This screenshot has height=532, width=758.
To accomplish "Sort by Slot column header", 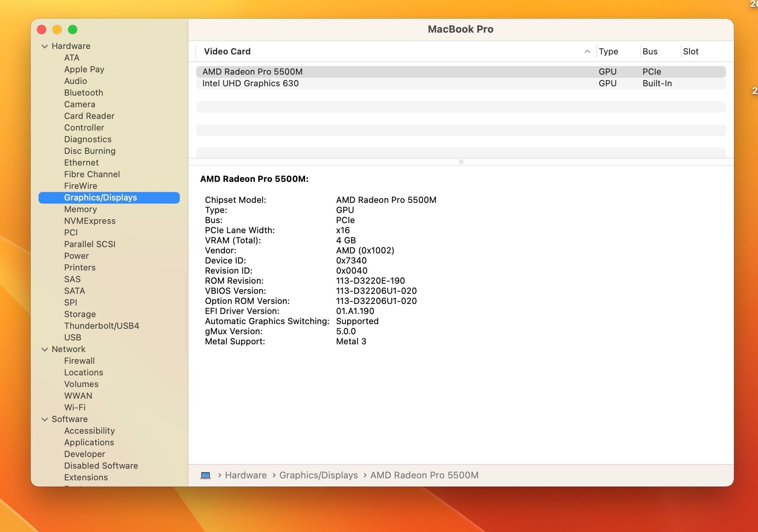I will (x=691, y=51).
